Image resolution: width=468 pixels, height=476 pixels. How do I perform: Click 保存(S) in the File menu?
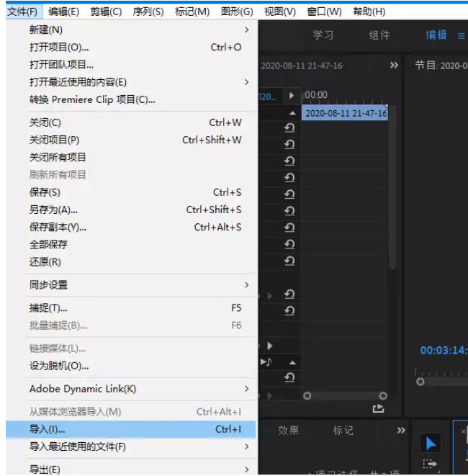(x=45, y=192)
